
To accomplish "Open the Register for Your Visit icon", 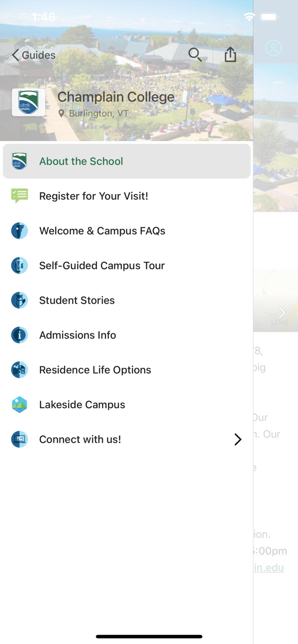I will click(18, 196).
